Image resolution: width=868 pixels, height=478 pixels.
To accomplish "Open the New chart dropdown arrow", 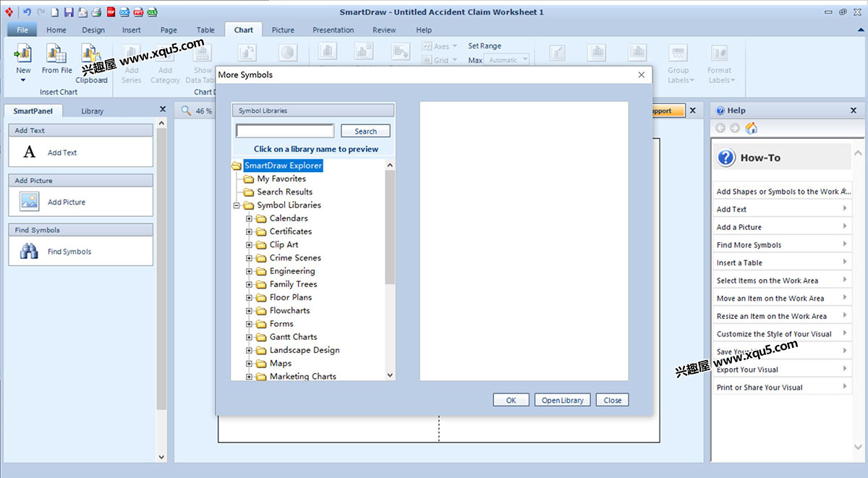I will click(x=23, y=80).
